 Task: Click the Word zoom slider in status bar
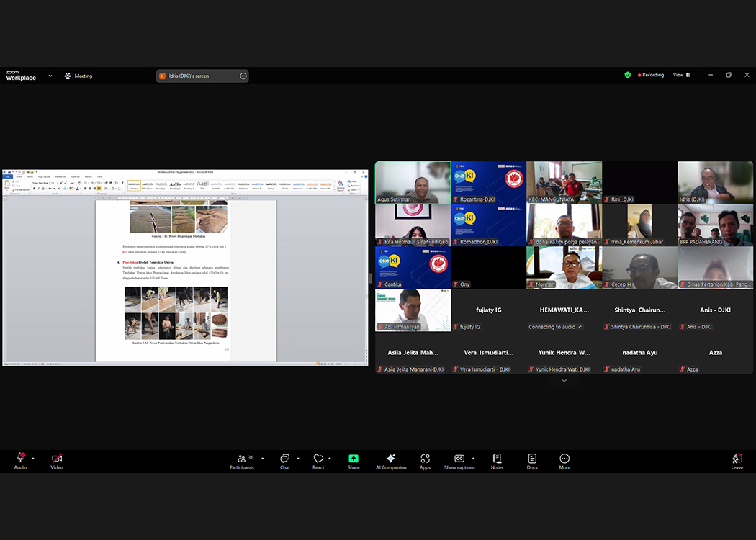pos(354,364)
